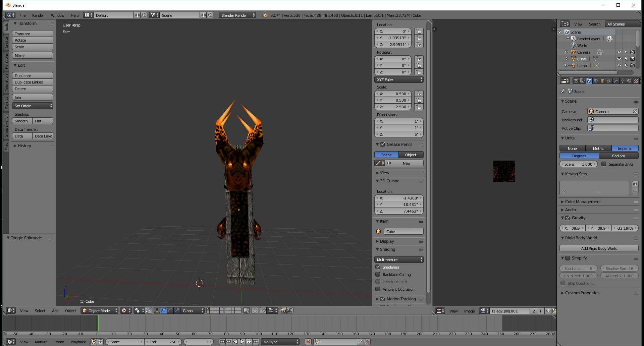The image size is (644, 346).
Task: Open the Render menu
Action: coord(38,15)
